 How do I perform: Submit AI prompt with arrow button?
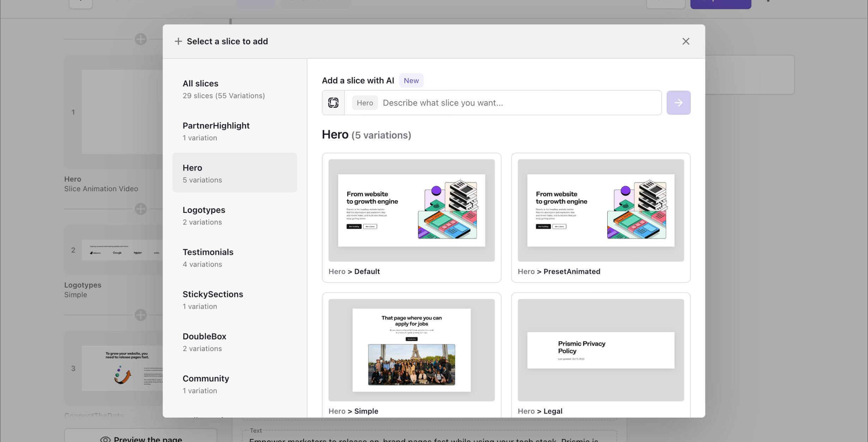tap(678, 103)
